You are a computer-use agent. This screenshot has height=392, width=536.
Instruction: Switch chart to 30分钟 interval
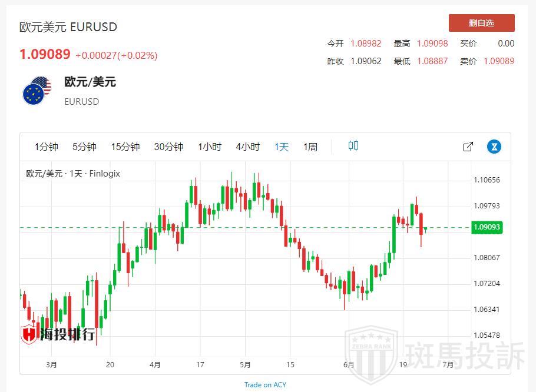(x=168, y=147)
